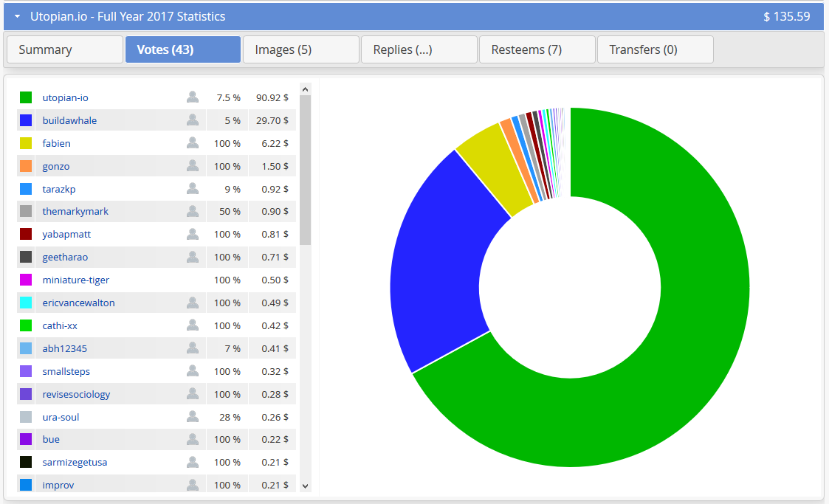829x504 pixels.
Task: Visit fabien's profile link
Action: point(56,143)
